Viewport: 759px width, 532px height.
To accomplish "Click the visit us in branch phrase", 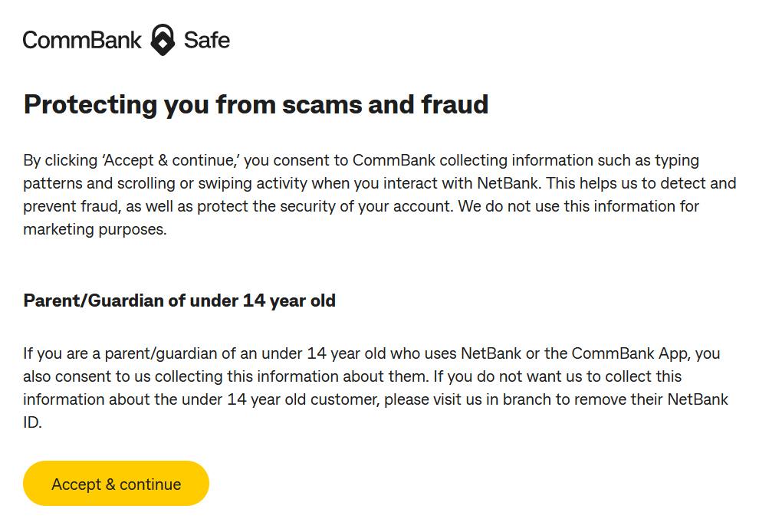I will click(492, 400).
